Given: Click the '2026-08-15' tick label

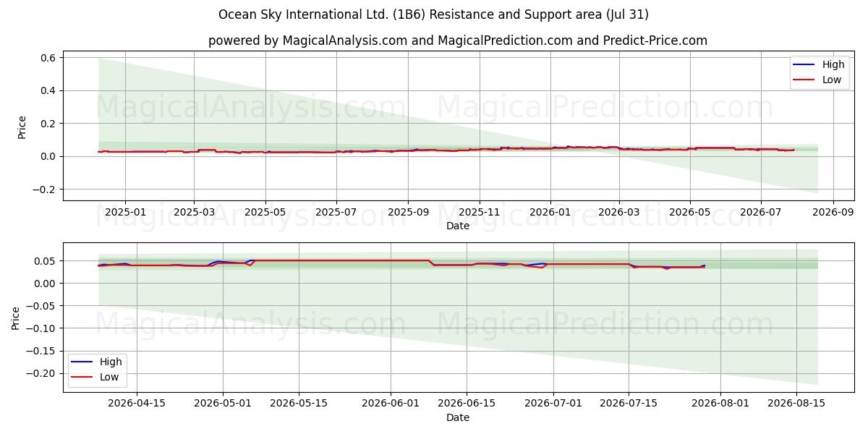Looking at the screenshot, I should tap(796, 404).
